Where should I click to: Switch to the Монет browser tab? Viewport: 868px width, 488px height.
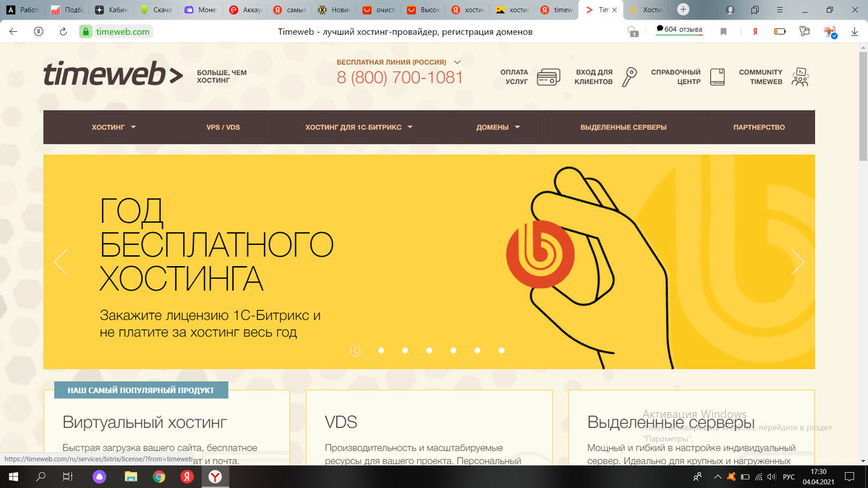[x=200, y=10]
